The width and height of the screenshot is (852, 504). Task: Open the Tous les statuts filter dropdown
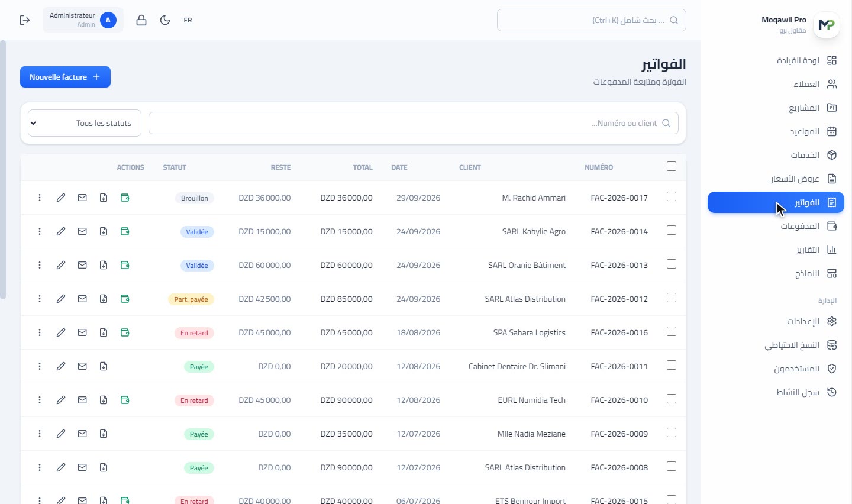[85, 123]
